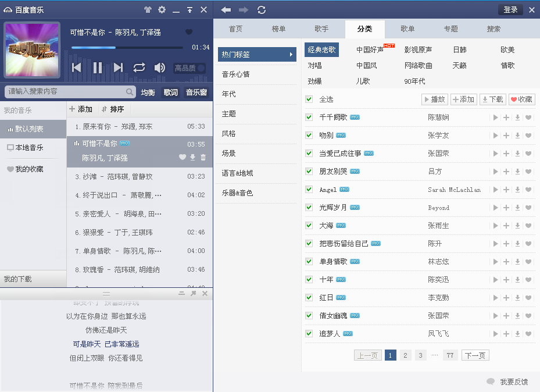Go to 下一页 next page
Viewport: 540px width, 392px height.
(475, 355)
